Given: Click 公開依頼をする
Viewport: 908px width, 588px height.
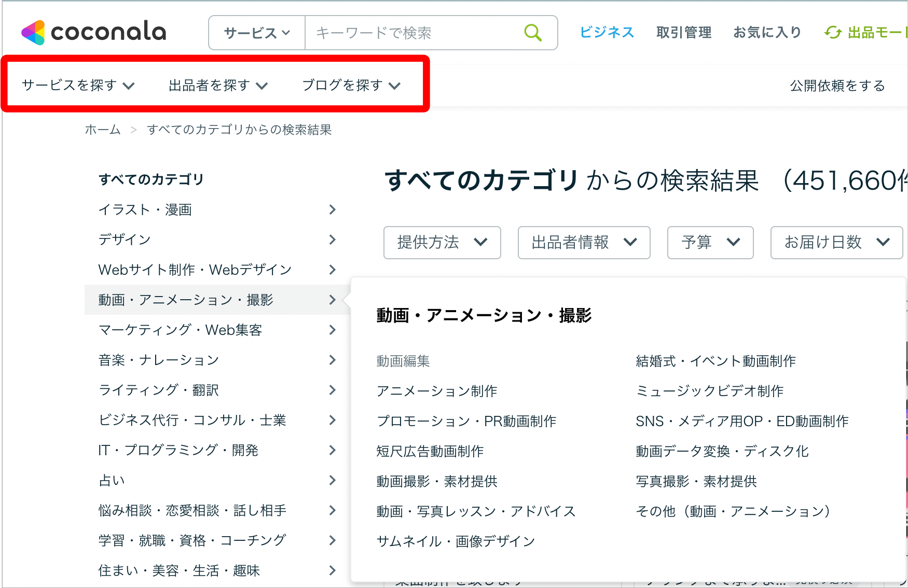Looking at the screenshot, I should (x=837, y=86).
